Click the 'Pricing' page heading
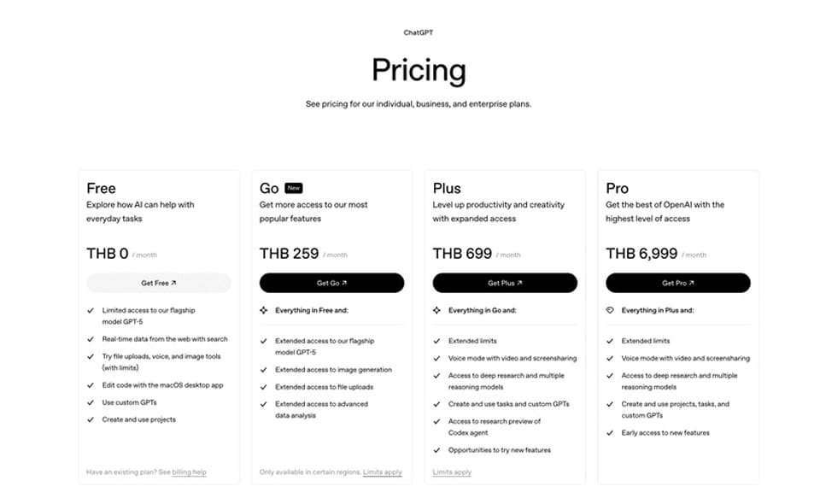 [419, 70]
